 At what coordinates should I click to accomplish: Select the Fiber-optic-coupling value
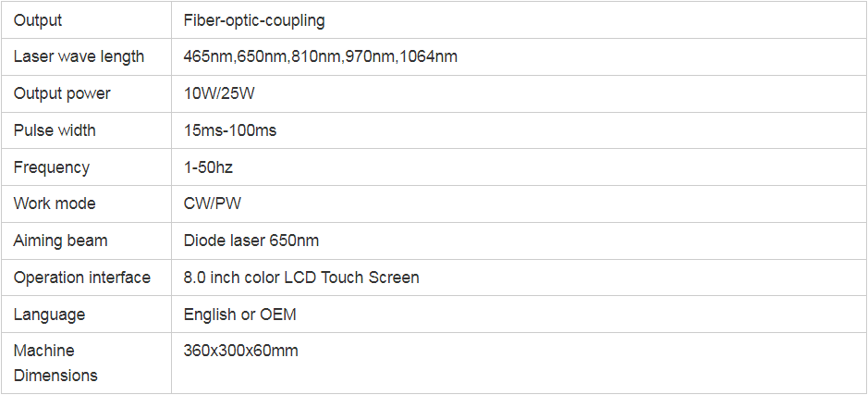click(x=254, y=21)
